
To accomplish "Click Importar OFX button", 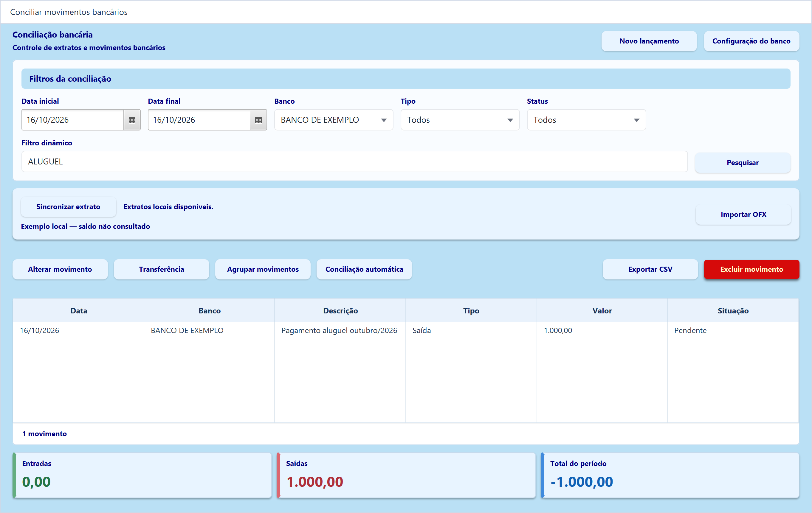I will 743,214.
